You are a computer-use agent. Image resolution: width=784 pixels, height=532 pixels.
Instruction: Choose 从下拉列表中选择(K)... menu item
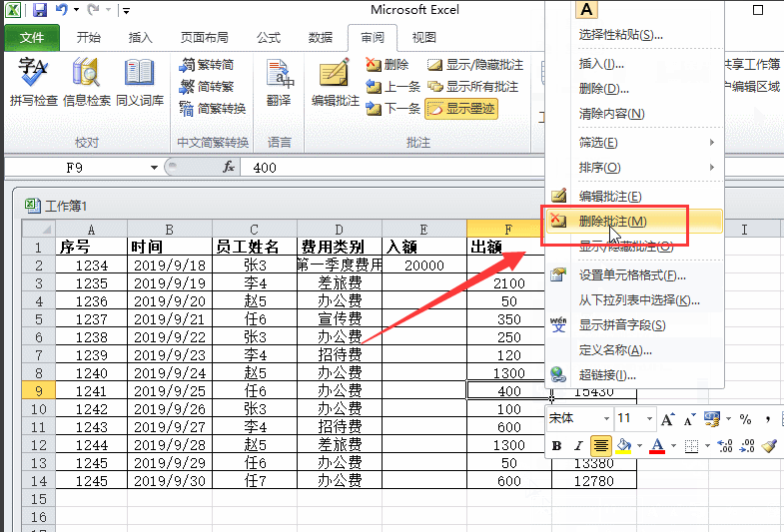point(634,300)
